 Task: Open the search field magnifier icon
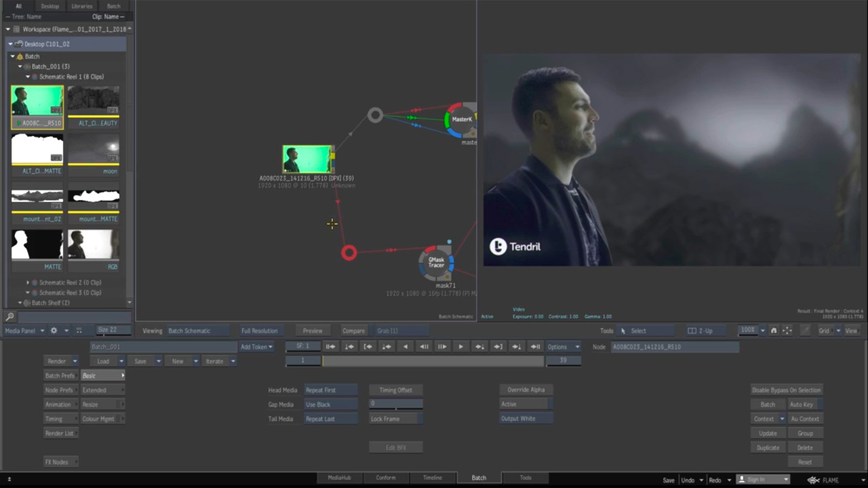click(9, 316)
